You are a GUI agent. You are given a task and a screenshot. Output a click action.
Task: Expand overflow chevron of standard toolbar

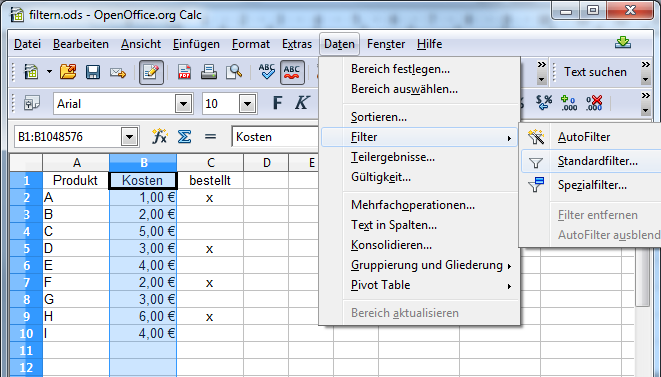[541, 65]
